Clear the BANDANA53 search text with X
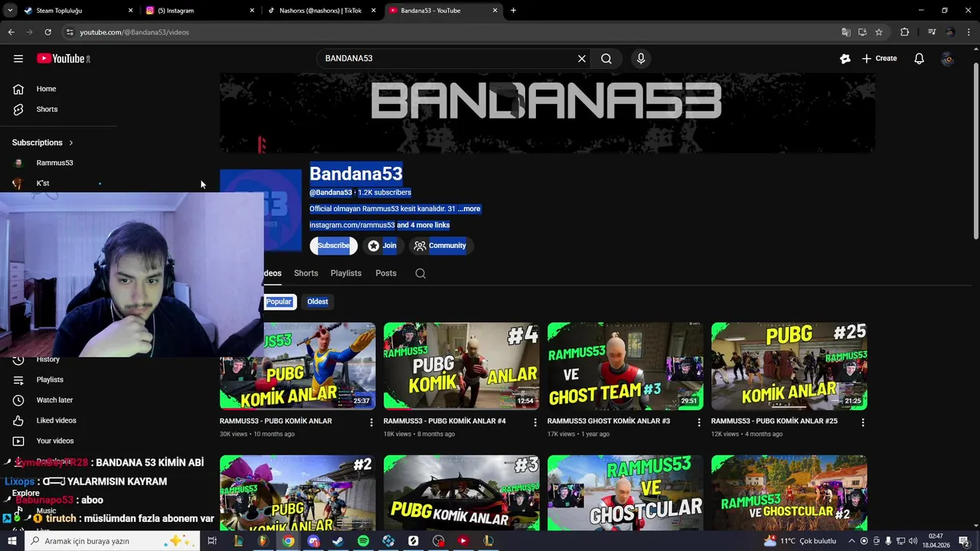The height and width of the screenshot is (551, 980). [x=582, y=58]
